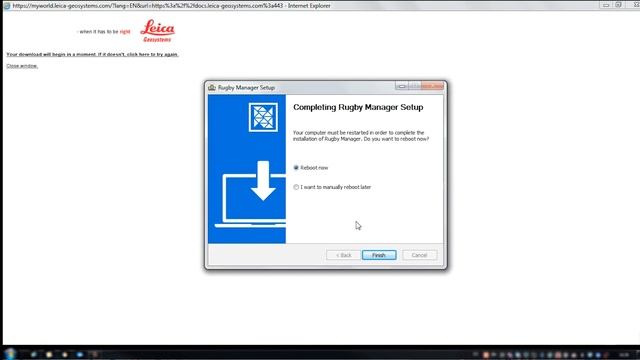Close the Rugby Manager Setup dialog with X
This screenshot has width=640, height=360.
(x=433, y=86)
